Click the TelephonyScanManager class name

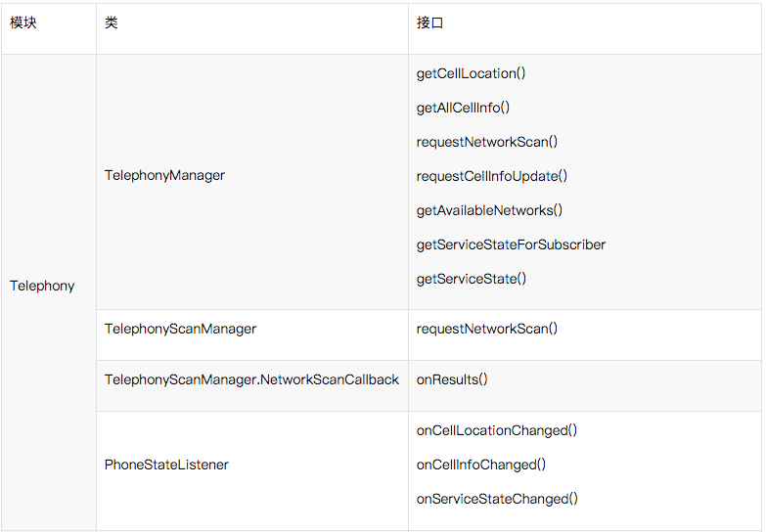(180, 329)
